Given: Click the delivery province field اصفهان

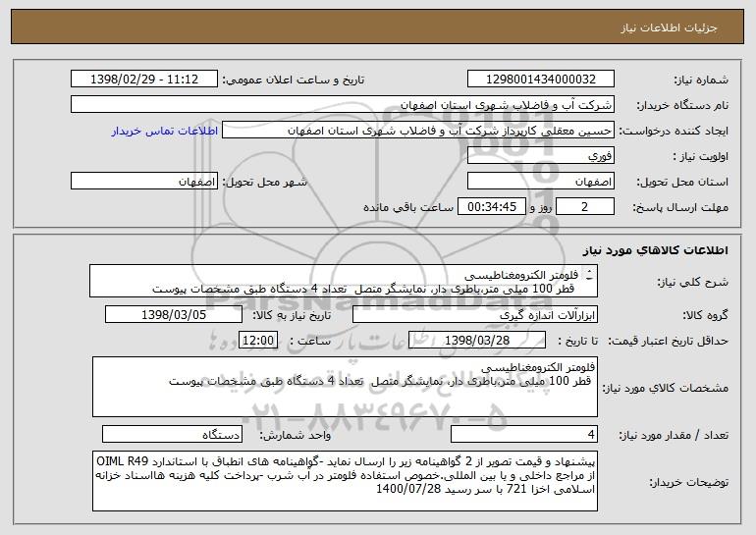Looking at the screenshot, I should 540,182.
